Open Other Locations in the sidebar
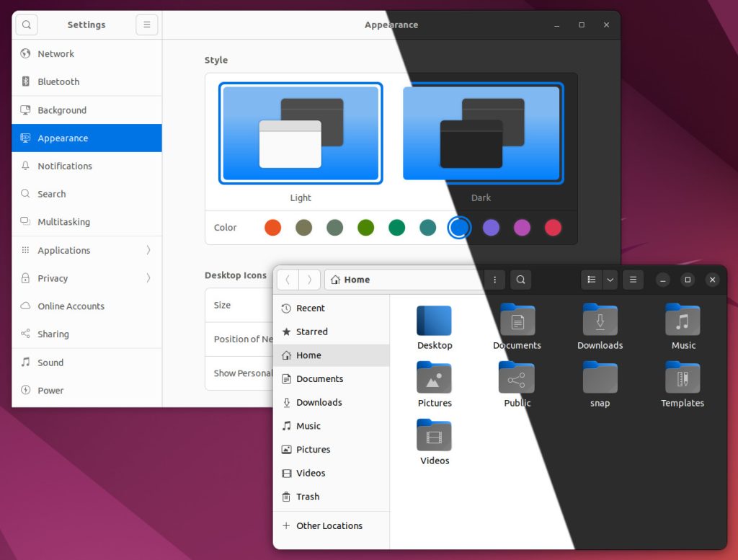The height and width of the screenshot is (560, 738). [329, 526]
